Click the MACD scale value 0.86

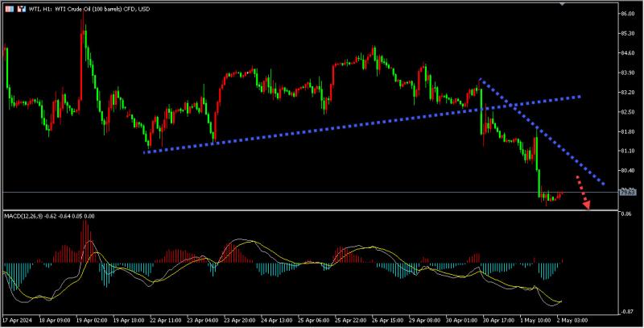[627, 214]
